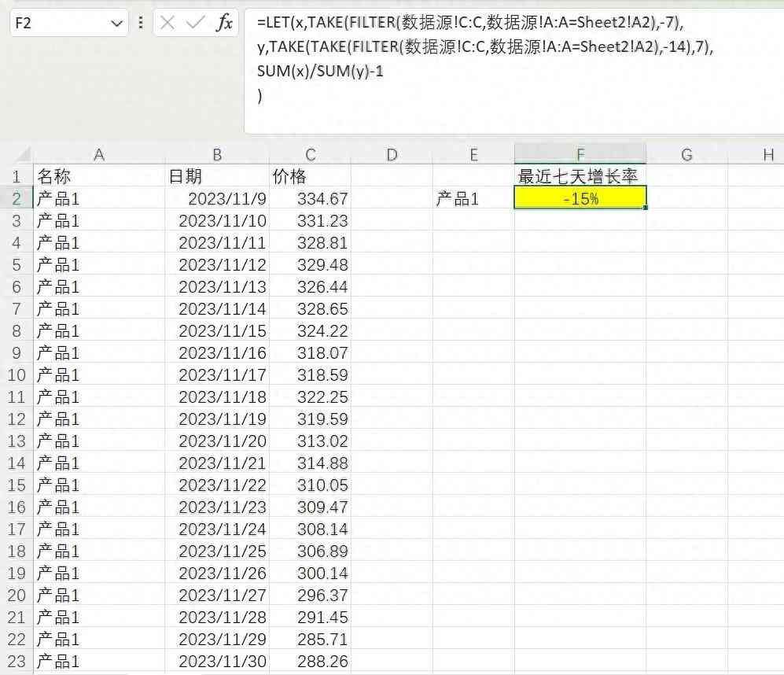Select column A header
The image size is (784, 675).
[99, 155]
